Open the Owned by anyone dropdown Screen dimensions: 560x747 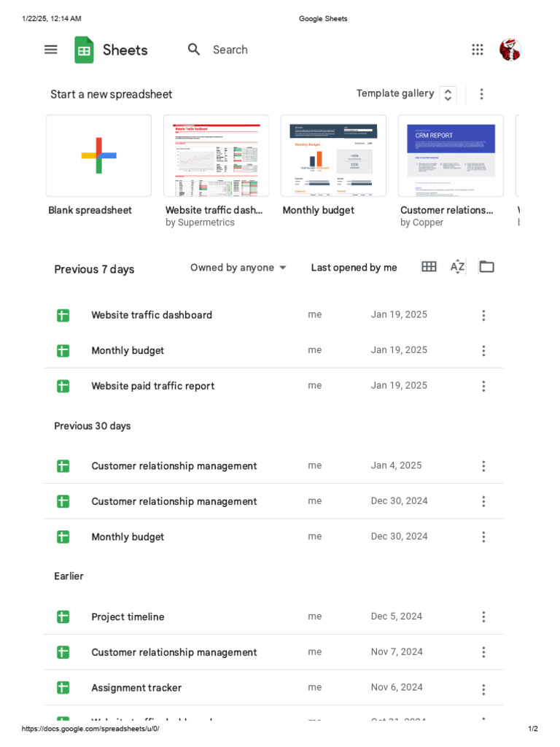click(x=238, y=268)
